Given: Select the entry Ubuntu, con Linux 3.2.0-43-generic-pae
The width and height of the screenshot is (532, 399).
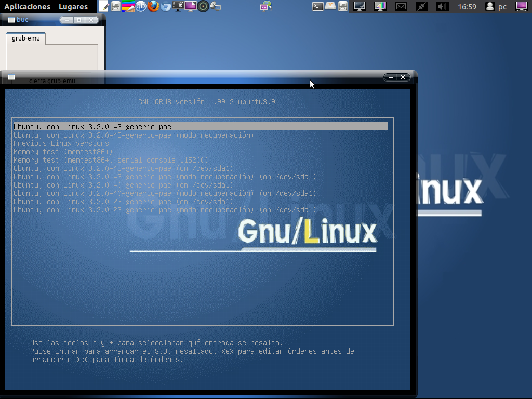Looking at the screenshot, I should [x=200, y=127].
